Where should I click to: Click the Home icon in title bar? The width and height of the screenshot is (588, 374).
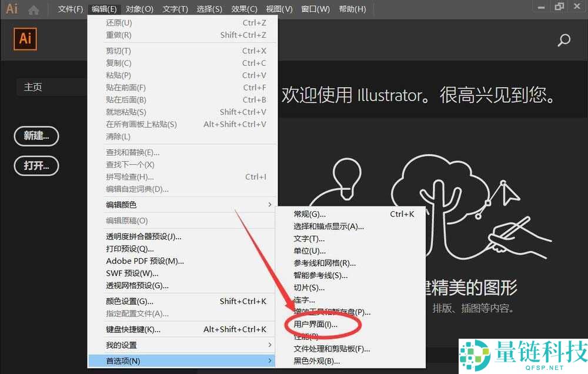click(x=34, y=9)
